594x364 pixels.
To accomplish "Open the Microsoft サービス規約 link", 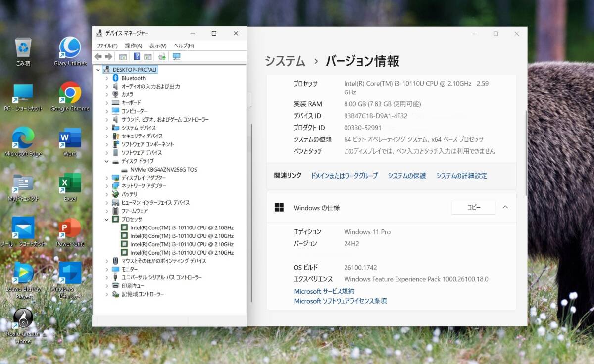I will [x=324, y=291].
